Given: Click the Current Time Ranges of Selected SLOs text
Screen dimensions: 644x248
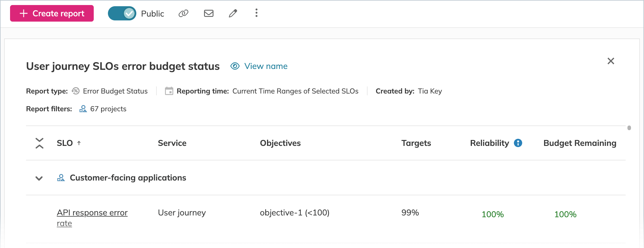Looking at the screenshot, I should (x=295, y=91).
